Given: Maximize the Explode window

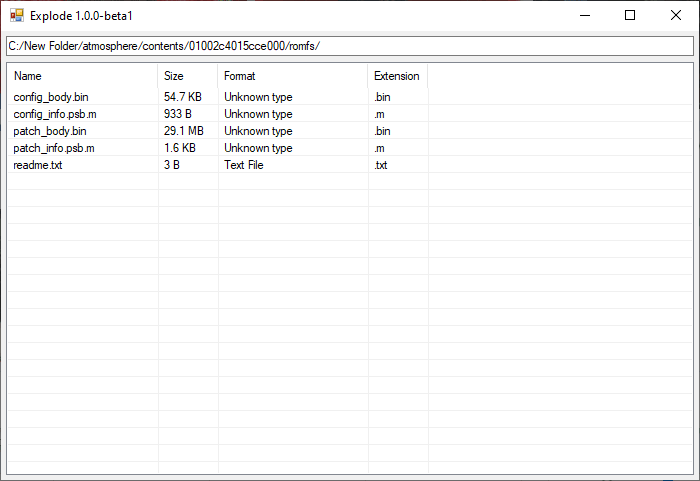Looking at the screenshot, I should [x=630, y=15].
